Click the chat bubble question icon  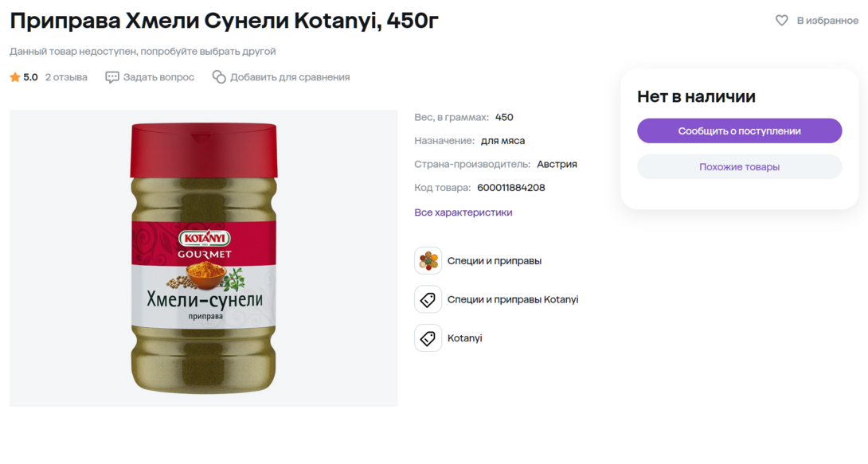(x=112, y=77)
